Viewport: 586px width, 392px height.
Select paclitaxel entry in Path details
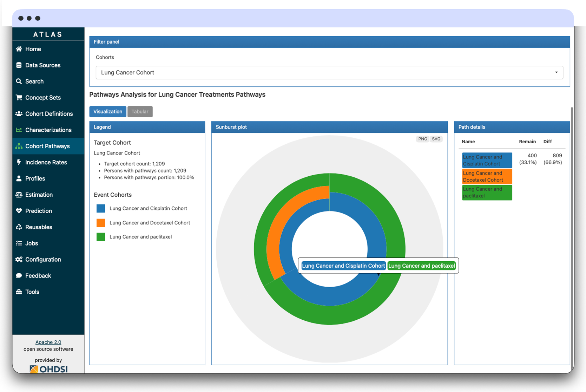point(487,192)
